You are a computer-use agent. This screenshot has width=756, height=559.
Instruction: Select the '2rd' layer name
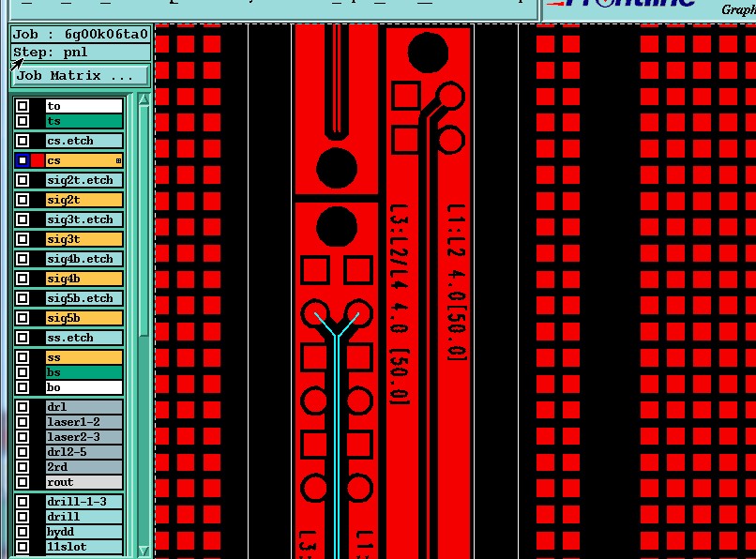(83, 467)
